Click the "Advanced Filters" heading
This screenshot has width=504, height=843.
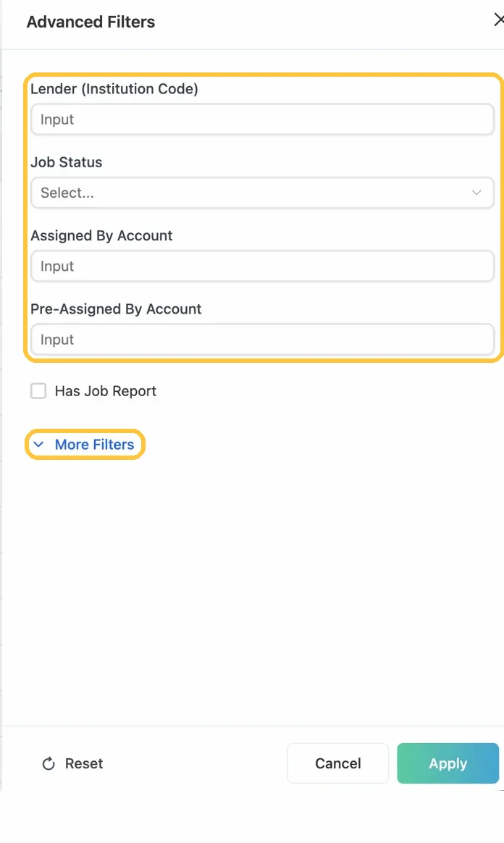tap(91, 22)
